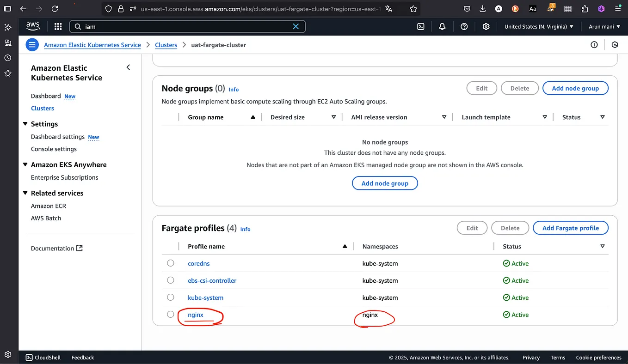
Task: Open the EKS side navigation hamburger icon
Action: click(31, 44)
